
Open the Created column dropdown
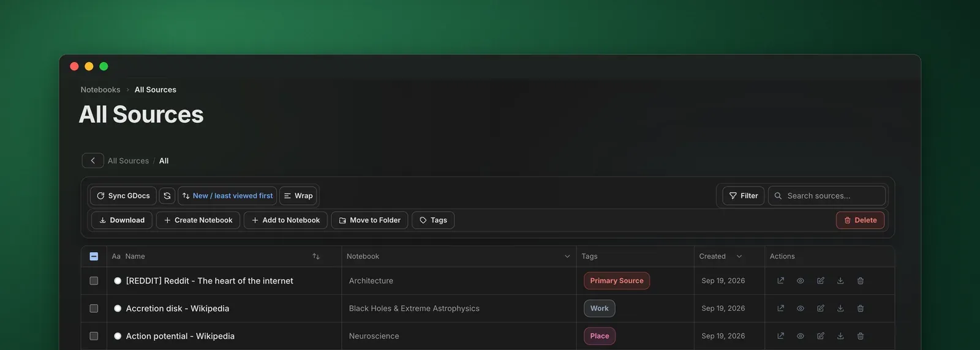tap(739, 256)
